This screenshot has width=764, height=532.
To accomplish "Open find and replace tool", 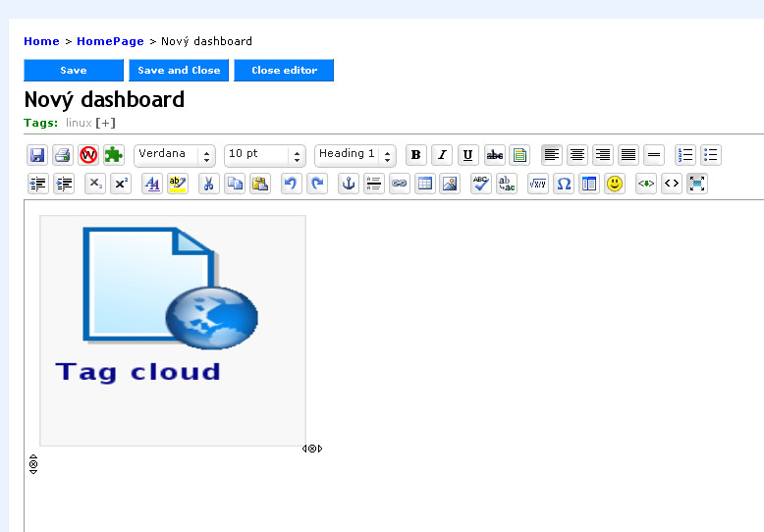I will pyautogui.click(x=507, y=184).
